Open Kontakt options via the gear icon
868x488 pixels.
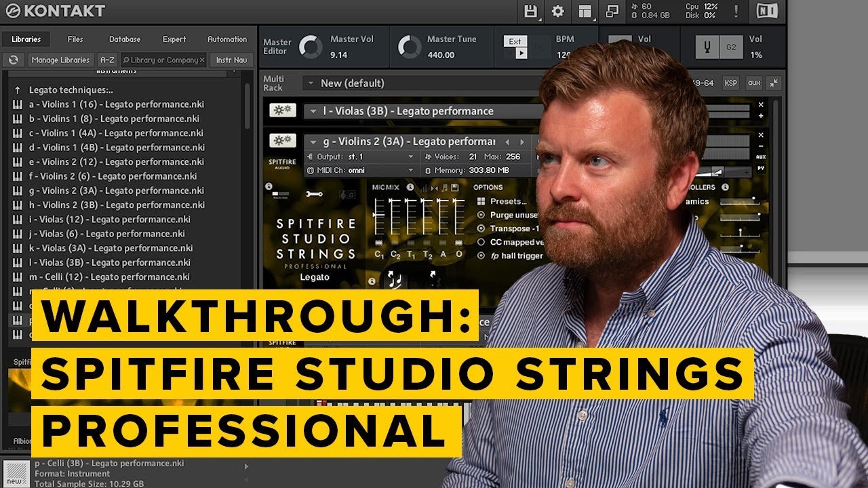click(558, 11)
